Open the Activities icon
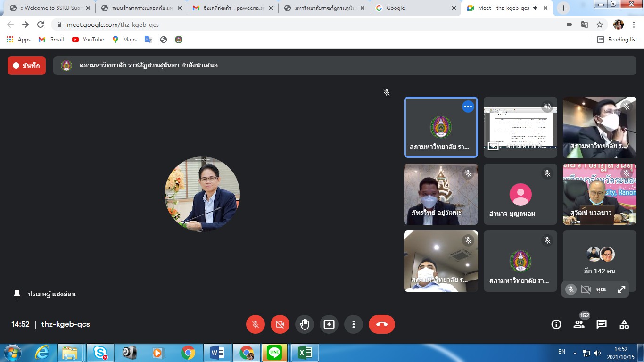Screen dimensions: 644x362 pos(624,324)
